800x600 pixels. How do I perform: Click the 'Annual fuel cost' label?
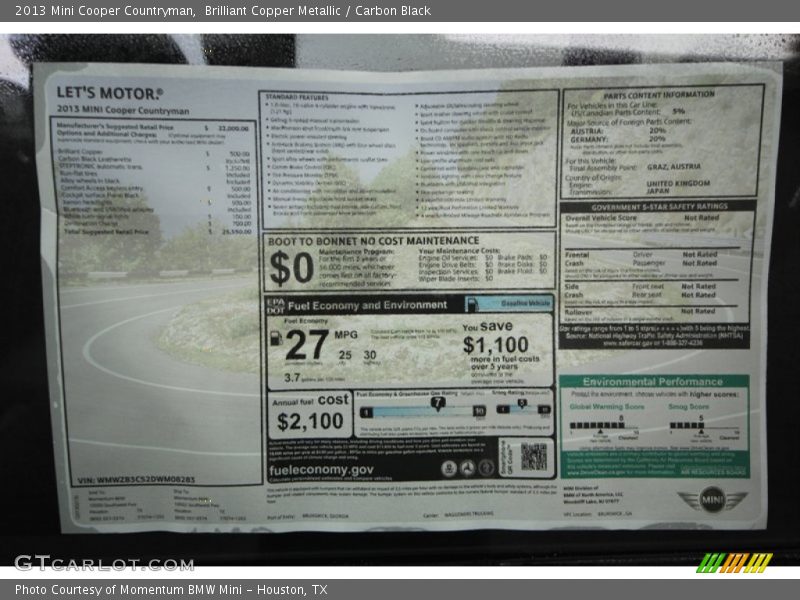click(310, 401)
